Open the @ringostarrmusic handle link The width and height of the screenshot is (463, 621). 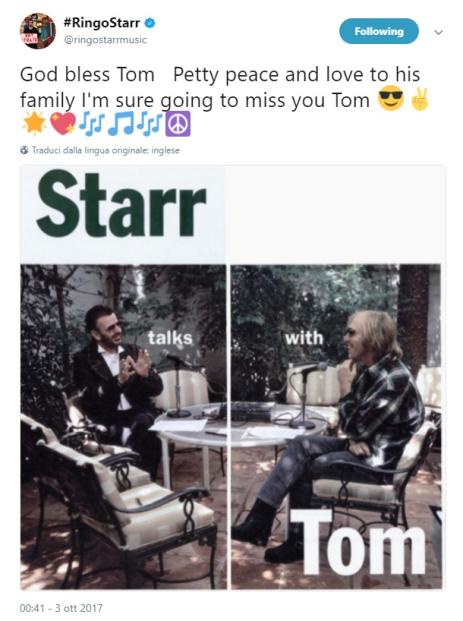click(x=105, y=40)
